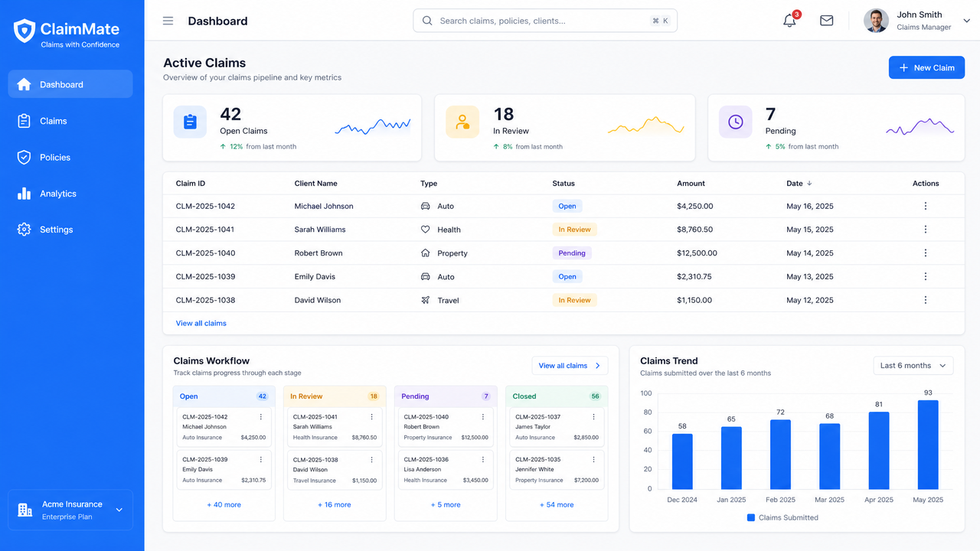Open Settings in the sidebar
Image resolution: width=980 pixels, height=551 pixels.
[70, 230]
